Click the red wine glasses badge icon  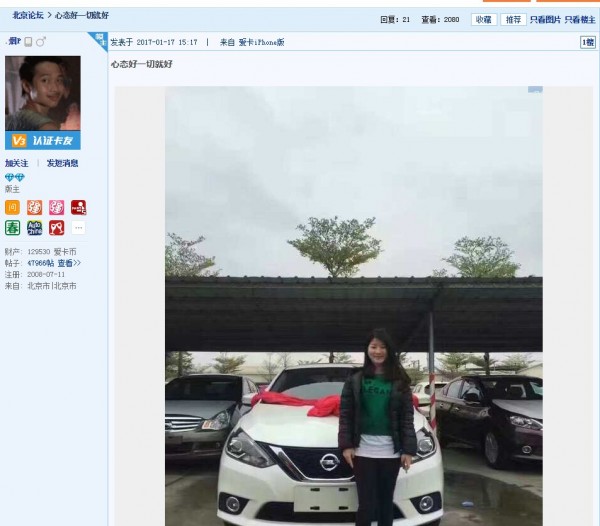pos(56,228)
